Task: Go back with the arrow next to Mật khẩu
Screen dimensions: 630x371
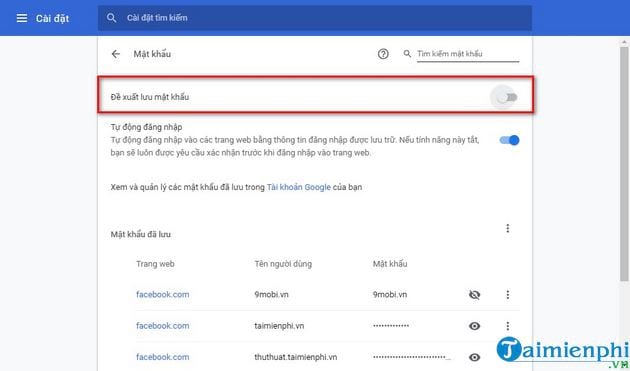Action: pyautogui.click(x=116, y=54)
